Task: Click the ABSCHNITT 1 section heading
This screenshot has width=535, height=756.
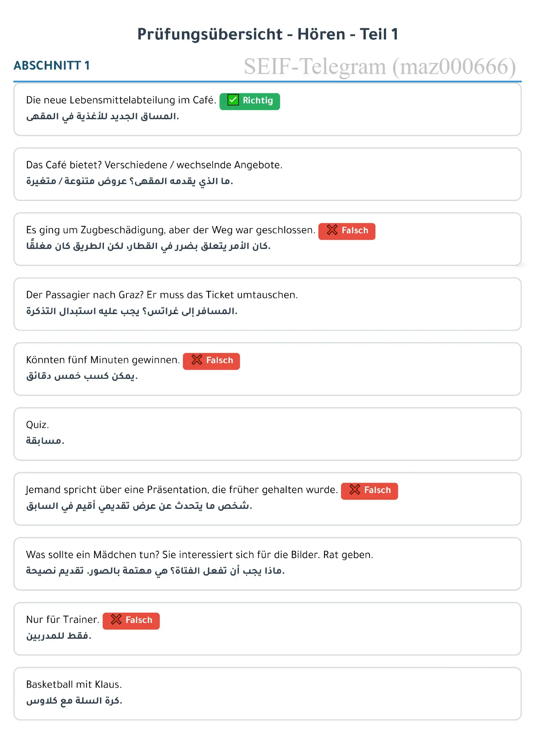Action: tap(52, 66)
